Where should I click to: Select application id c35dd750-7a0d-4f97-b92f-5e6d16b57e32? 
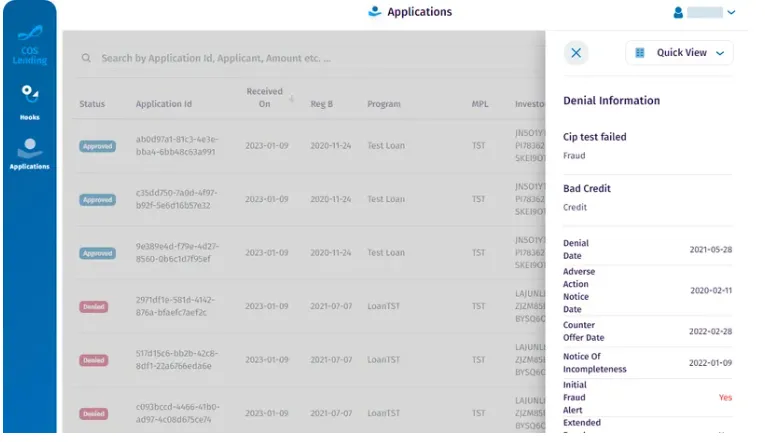coord(176,199)
